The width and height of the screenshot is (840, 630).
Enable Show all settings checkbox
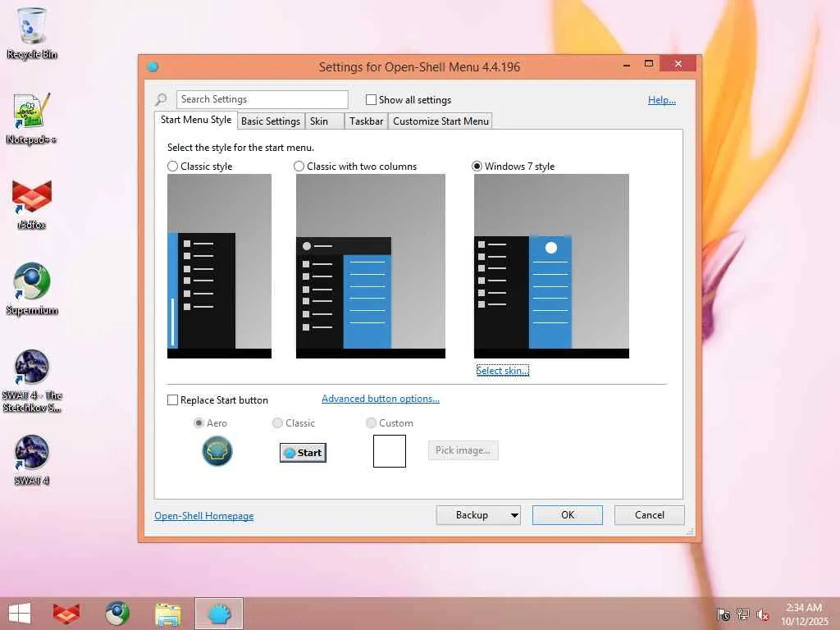(x=371, y=99)
